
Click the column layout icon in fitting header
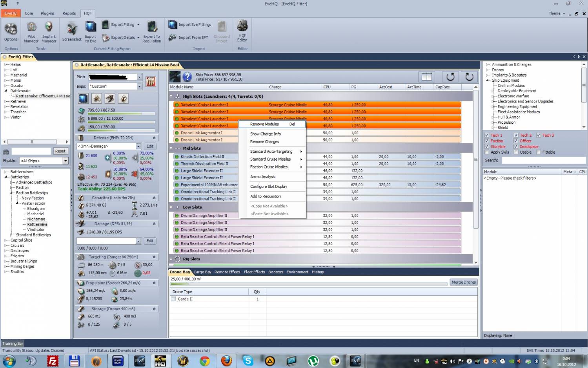coord(427,77)
